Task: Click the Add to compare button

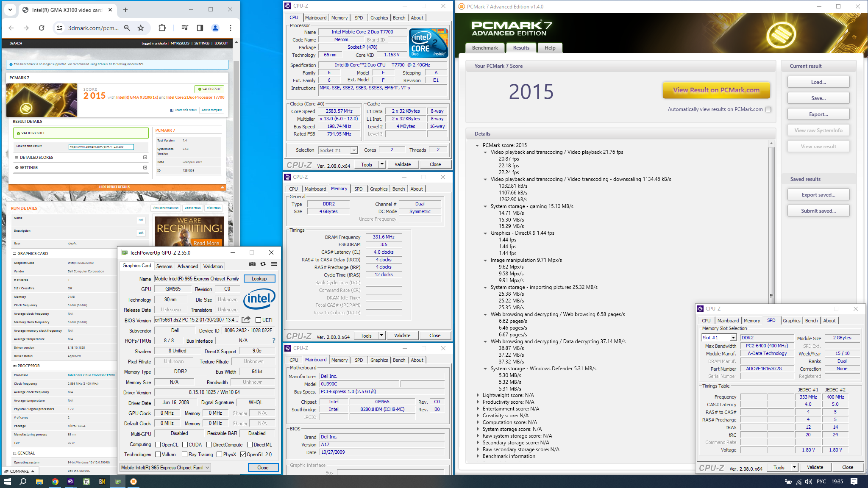Action: 211,110
